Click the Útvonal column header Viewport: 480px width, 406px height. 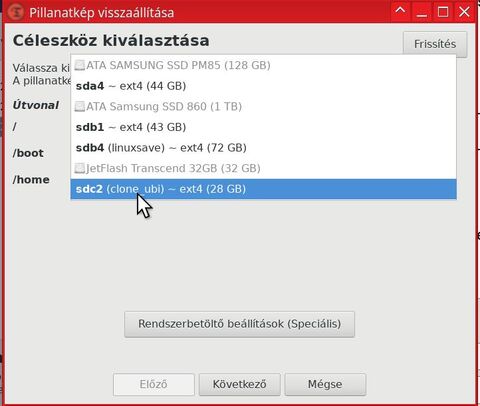click(x=36, y=105)
